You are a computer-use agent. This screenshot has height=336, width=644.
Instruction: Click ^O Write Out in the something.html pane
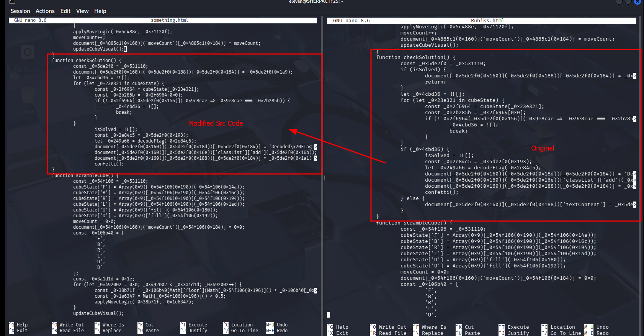pos(68,325)
